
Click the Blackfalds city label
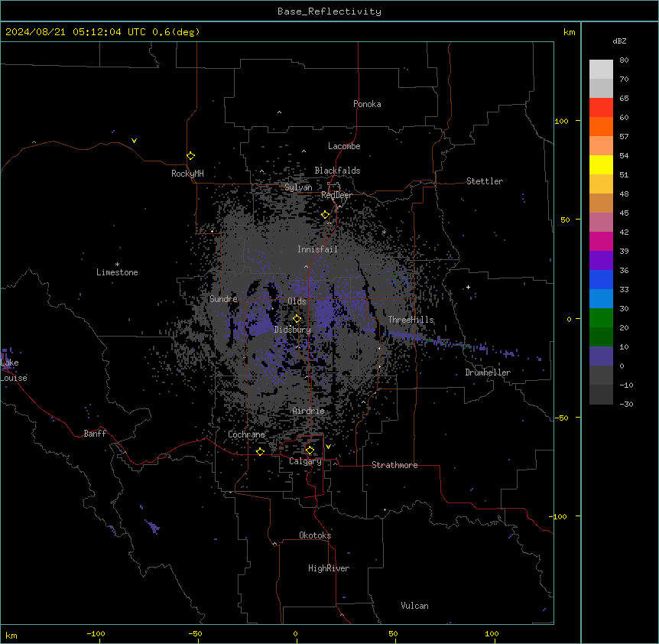pos(337,171)
